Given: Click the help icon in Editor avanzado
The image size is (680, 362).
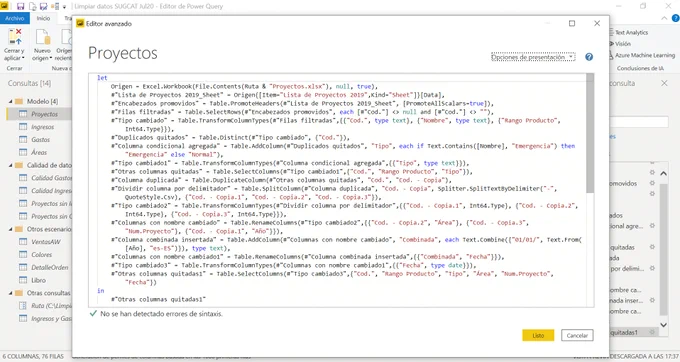Looking at the screenshot, I should pos(588,57).
